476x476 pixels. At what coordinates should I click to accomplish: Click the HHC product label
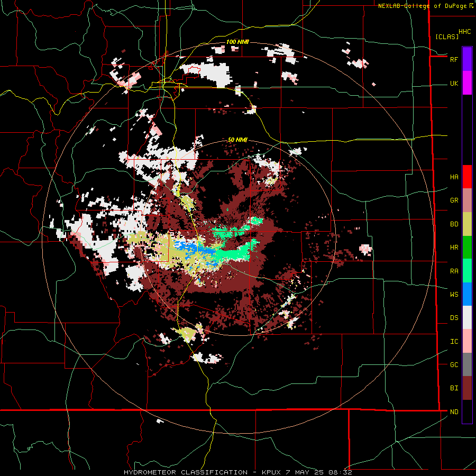(464, 32)
